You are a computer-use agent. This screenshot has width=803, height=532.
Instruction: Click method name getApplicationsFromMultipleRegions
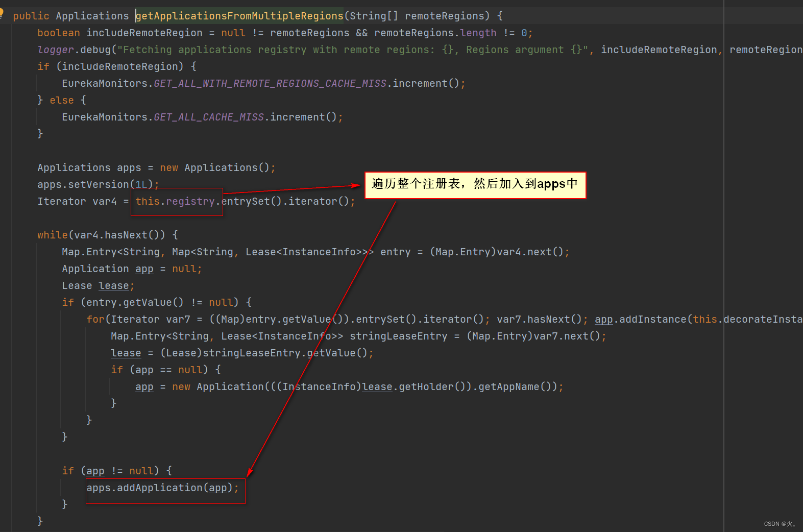pyautogui.click(x=240, y=16)
